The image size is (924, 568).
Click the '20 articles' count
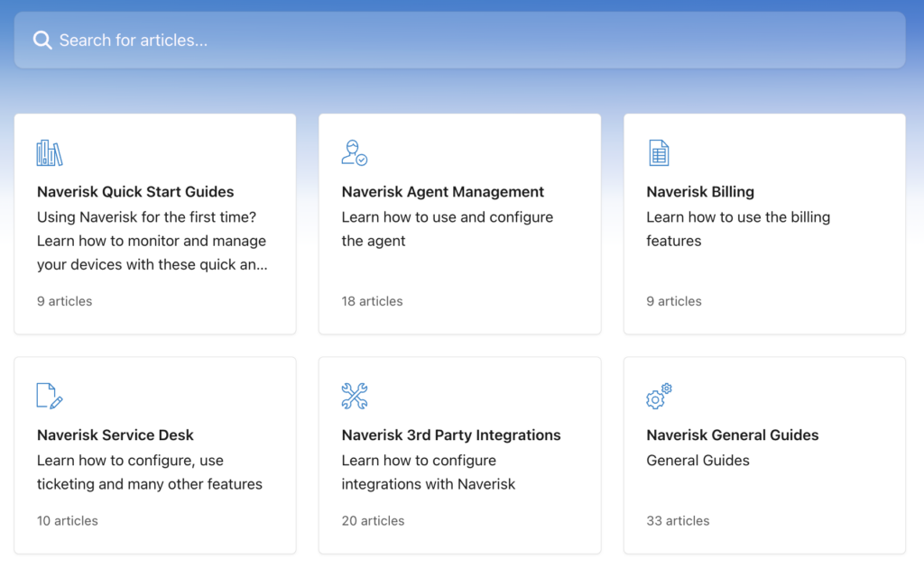point(373,521)
